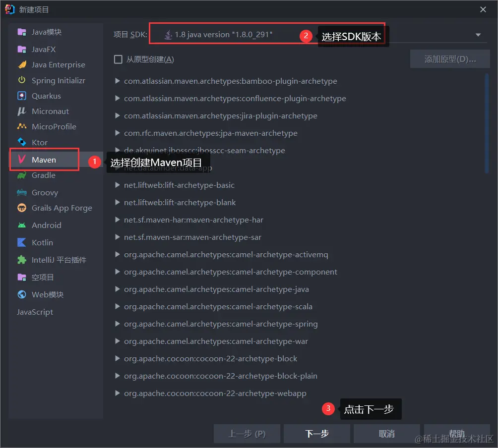The width and height of the screenshot is (498, 448).
Task: Close the 新建项目 dialog
Action: coord(483,9)
